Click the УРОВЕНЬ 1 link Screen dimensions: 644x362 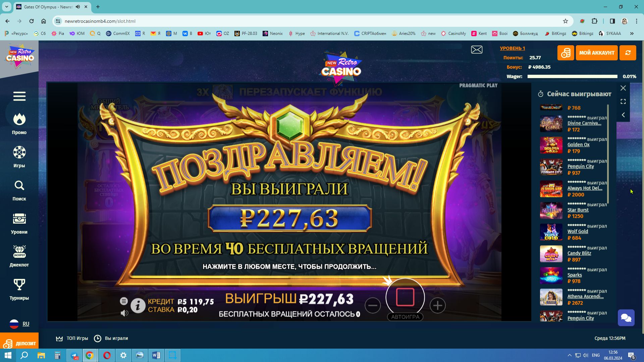512,48
